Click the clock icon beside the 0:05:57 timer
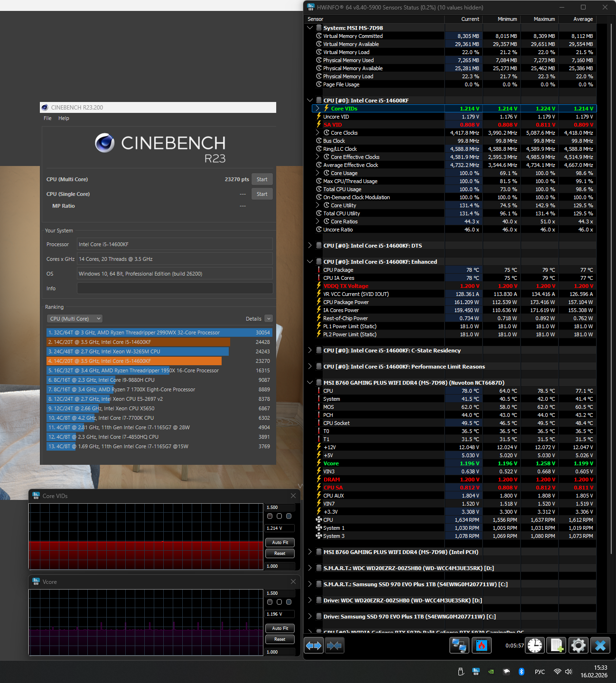Image resolution: width=616 pixels, height=683 pixels. point(535,646)
